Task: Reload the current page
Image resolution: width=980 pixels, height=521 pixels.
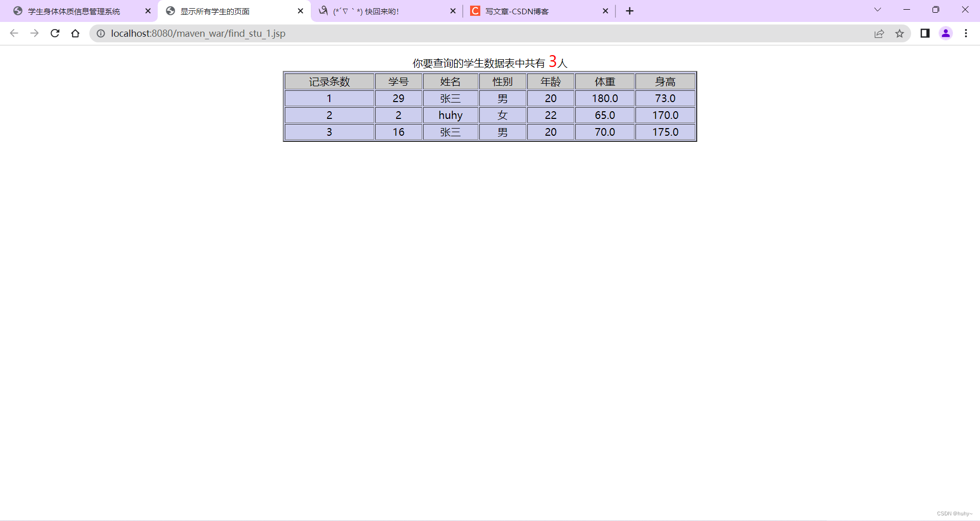Action: pyautogui.click(x=55, y=33)
